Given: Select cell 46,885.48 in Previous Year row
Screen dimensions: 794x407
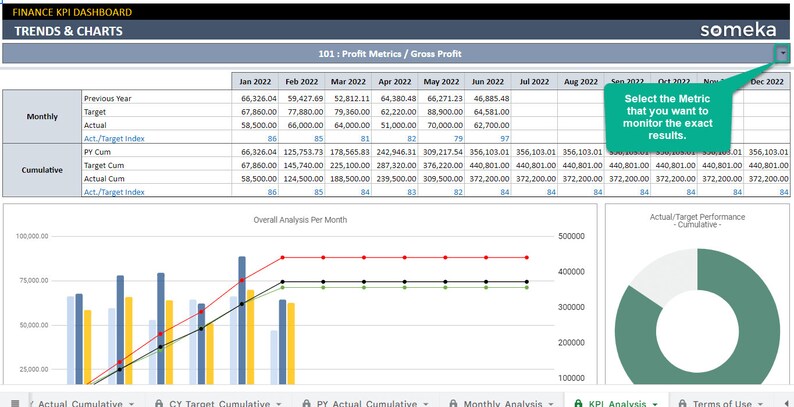Looking at the screenshot, I should click(488, 98).
